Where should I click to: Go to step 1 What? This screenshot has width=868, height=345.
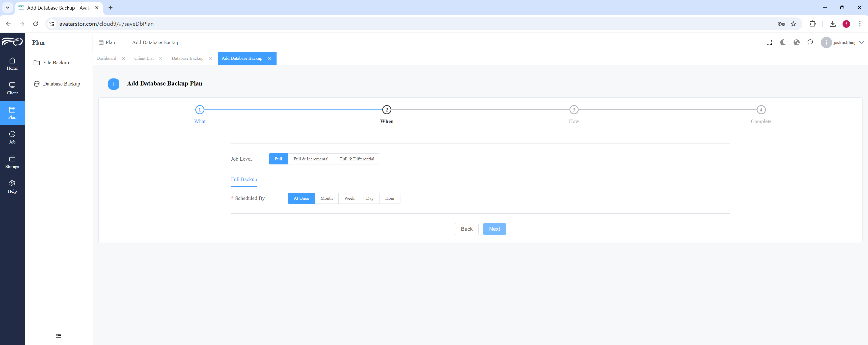200,114
